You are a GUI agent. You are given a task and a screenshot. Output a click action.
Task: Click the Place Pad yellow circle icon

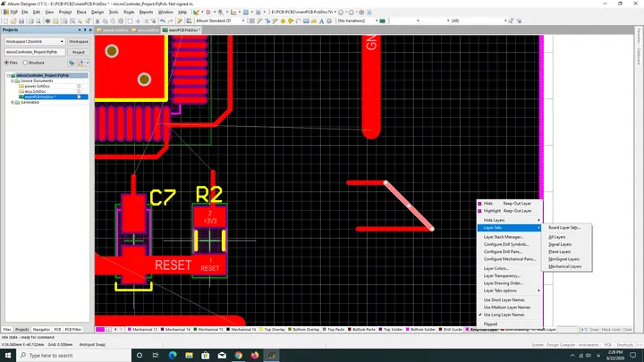[283, 21]
